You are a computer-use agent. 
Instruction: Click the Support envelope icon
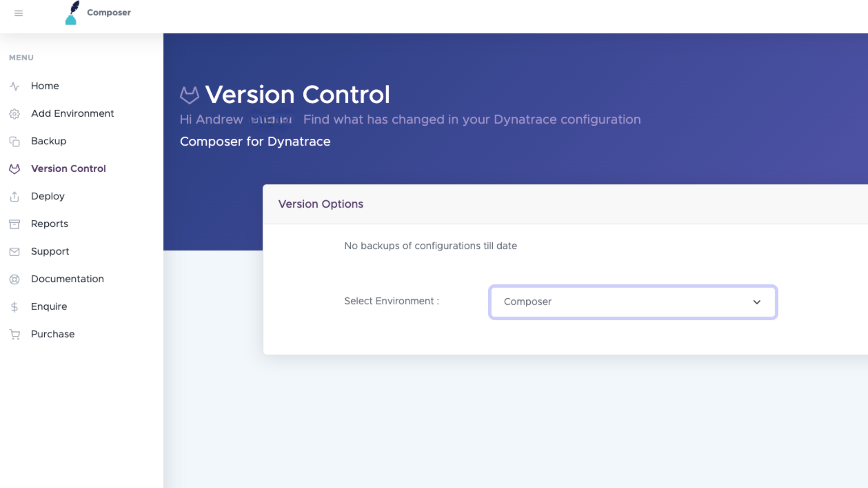pyautogui.click(x=14, y=252)
